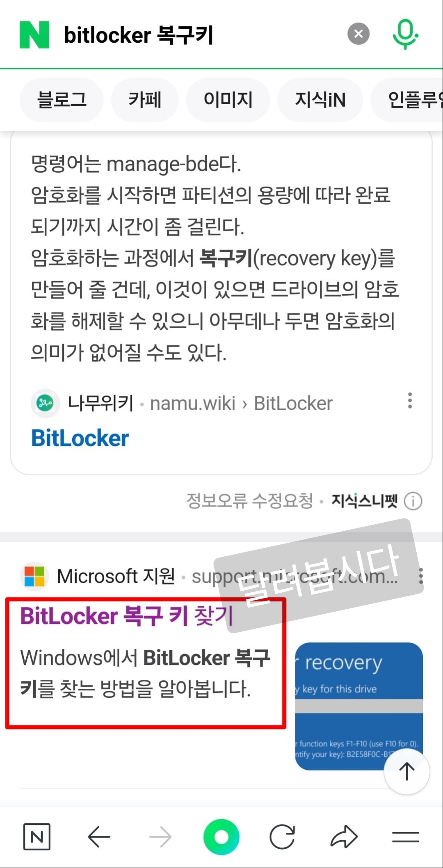Open the BitLocker namu.wiki link
Screen dimensions: 443x868
click(x=80, y=438)
